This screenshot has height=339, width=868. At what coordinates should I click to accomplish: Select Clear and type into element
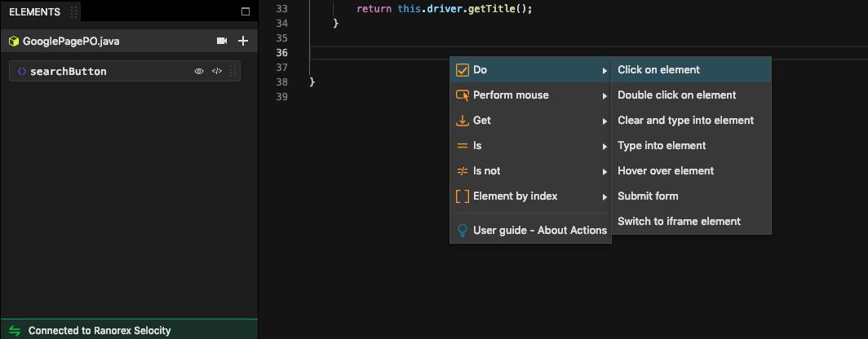point(691,120)
